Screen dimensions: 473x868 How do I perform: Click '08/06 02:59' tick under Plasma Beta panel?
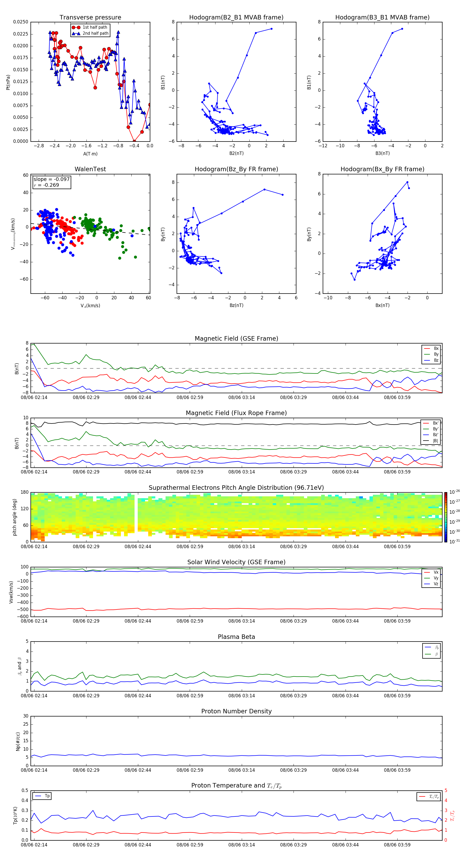[x=190, y=696]
